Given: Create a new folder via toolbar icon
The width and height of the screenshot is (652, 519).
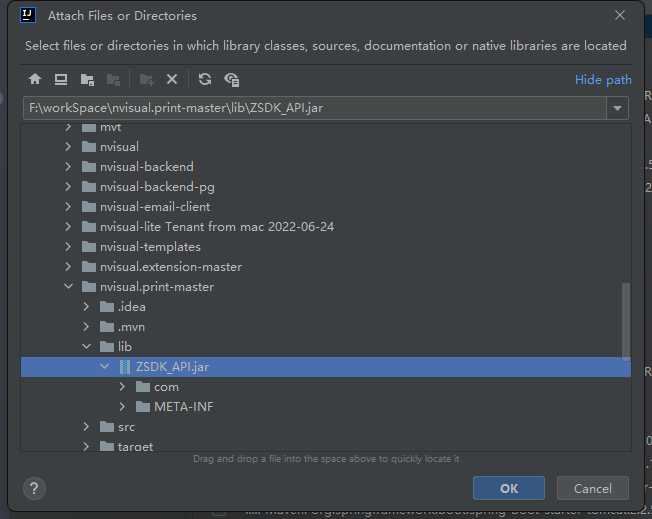Looking at the screenshot, I should coord(146,79).
